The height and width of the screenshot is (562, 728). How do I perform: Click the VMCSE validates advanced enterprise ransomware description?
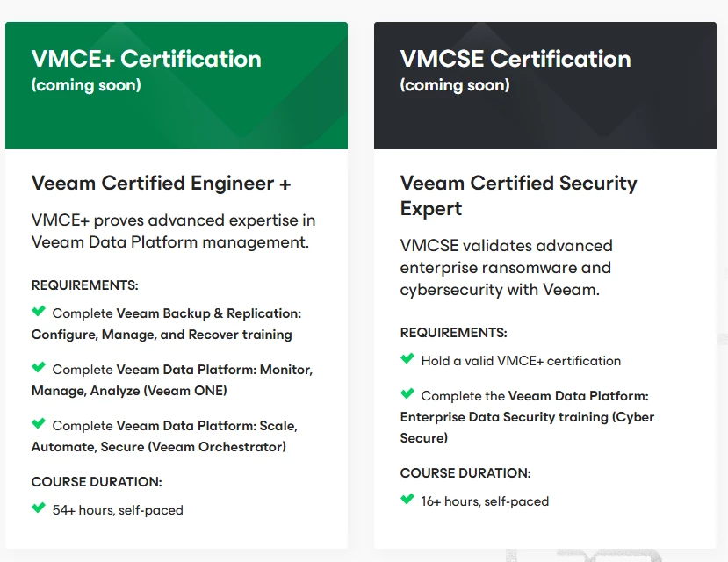tap(506, 267)
